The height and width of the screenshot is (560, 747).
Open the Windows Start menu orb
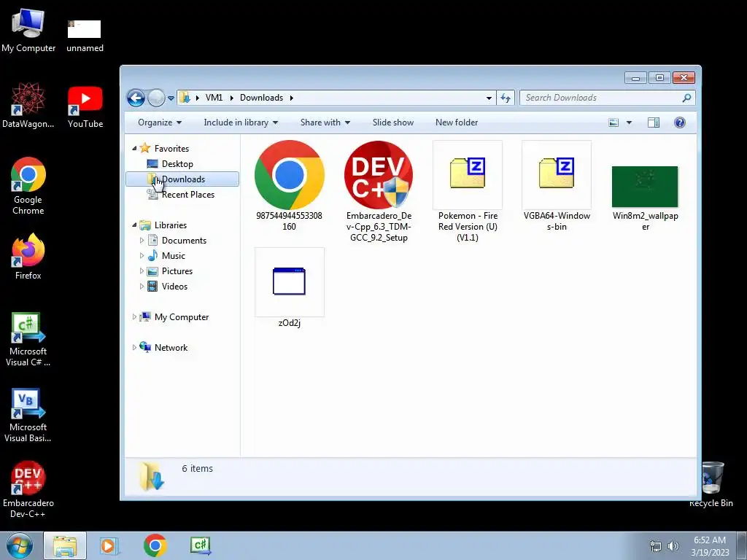19,545
